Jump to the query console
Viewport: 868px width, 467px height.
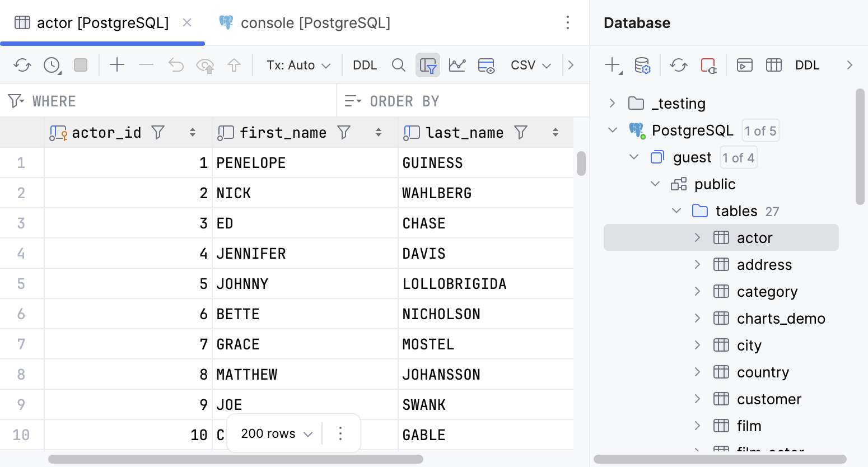coord(745,65)
